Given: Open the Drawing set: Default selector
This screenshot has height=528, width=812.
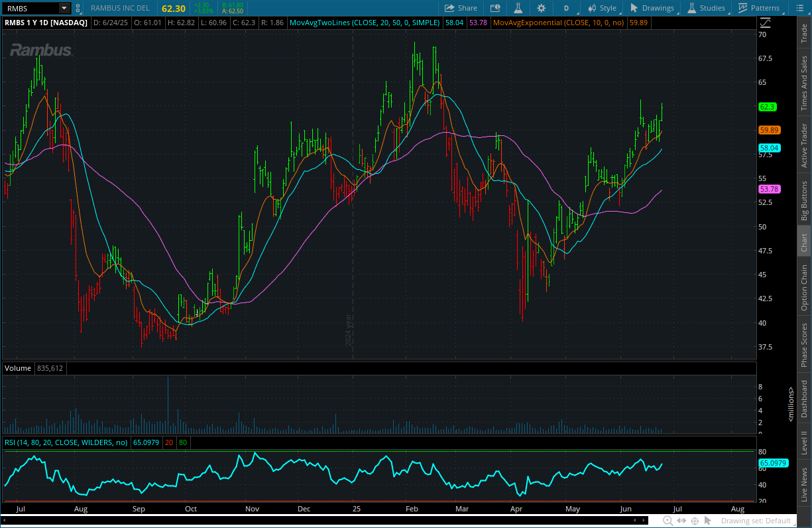Looking at the screenshot, I should (x=756, y=521).
